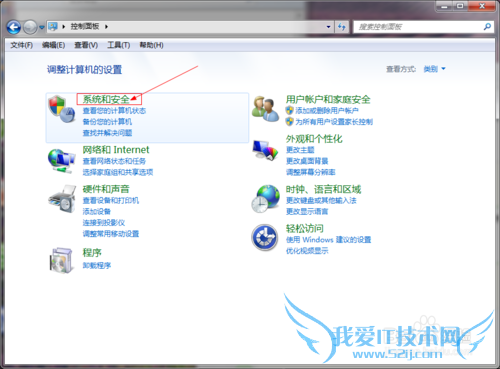Open the 外观和个性化 heading link
Screen dimensions: 500x369
point(314,139)
